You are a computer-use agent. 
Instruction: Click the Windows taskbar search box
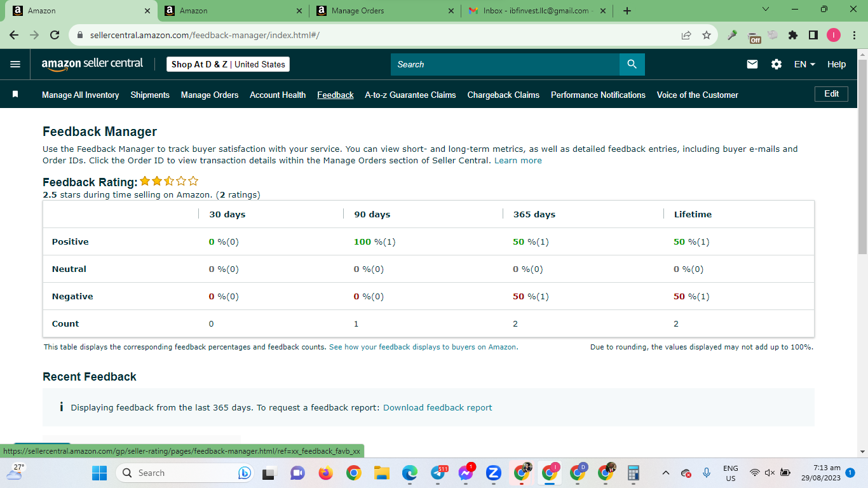(x=186, y=473)
